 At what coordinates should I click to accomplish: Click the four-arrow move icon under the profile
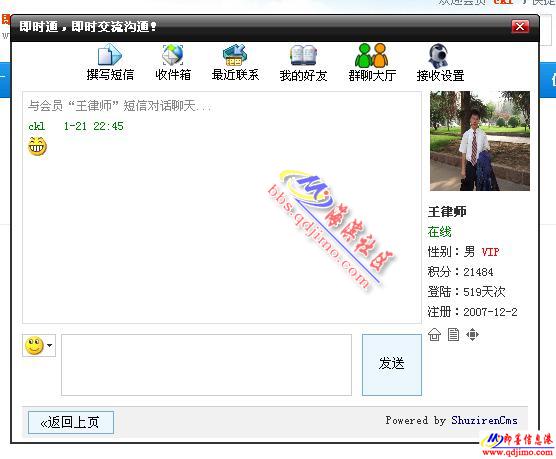(x=472, y=334)
